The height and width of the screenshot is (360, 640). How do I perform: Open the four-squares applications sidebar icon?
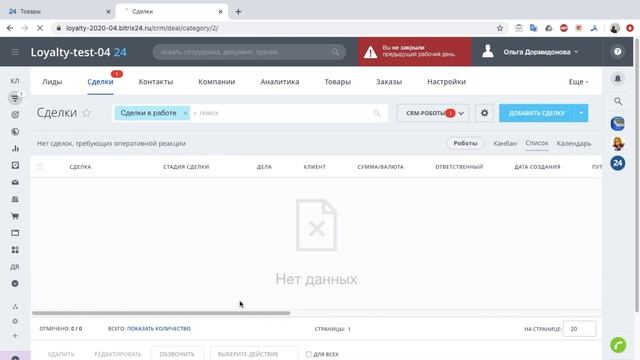click(x=15, y=250)
